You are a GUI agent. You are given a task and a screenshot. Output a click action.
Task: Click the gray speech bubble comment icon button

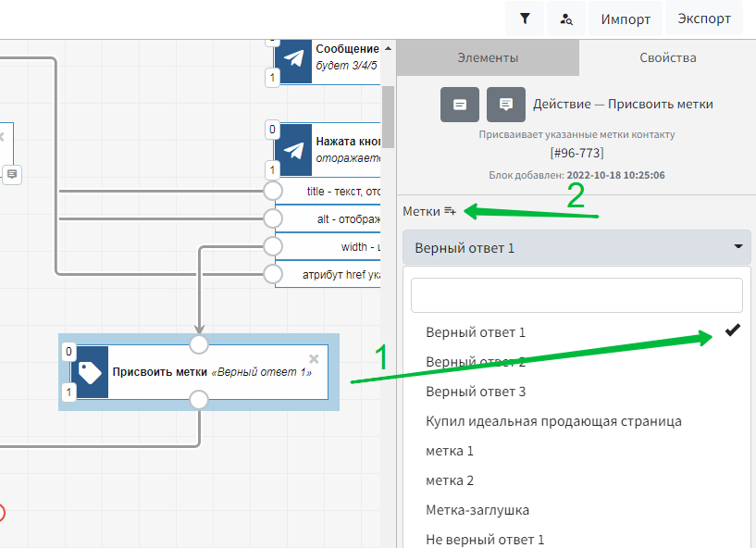click(x=506, y=105)
